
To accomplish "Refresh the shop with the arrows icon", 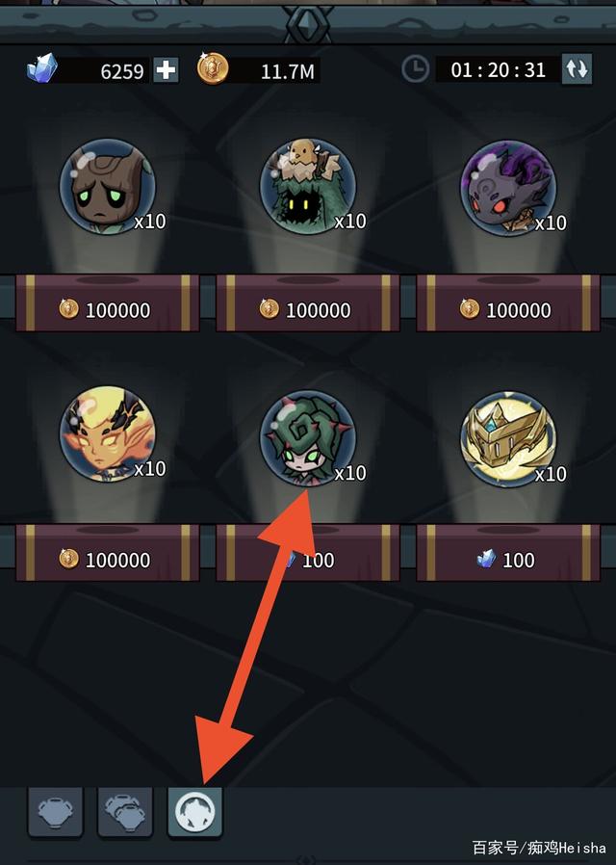I will [x=577, y=69].
